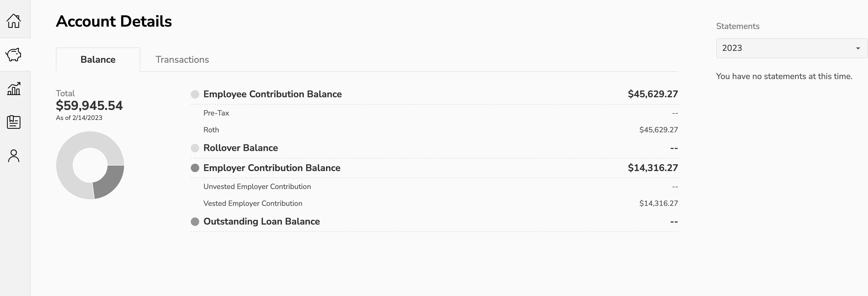Click the Outstanding Loan Balance legend dot
Screen dimensions: 868x296
(195, 221)
